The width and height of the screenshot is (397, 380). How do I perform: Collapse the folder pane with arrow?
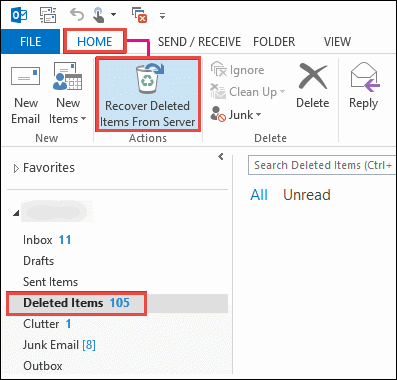(x=221, y=156)
